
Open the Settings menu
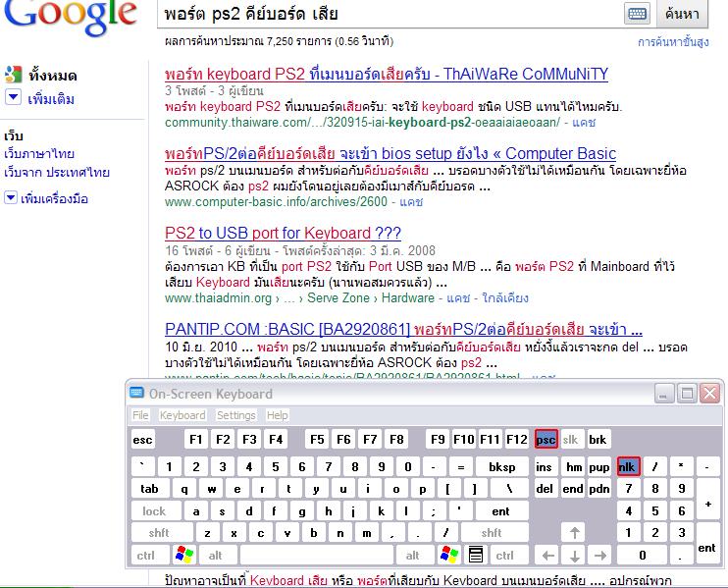(x=235, y=415)
